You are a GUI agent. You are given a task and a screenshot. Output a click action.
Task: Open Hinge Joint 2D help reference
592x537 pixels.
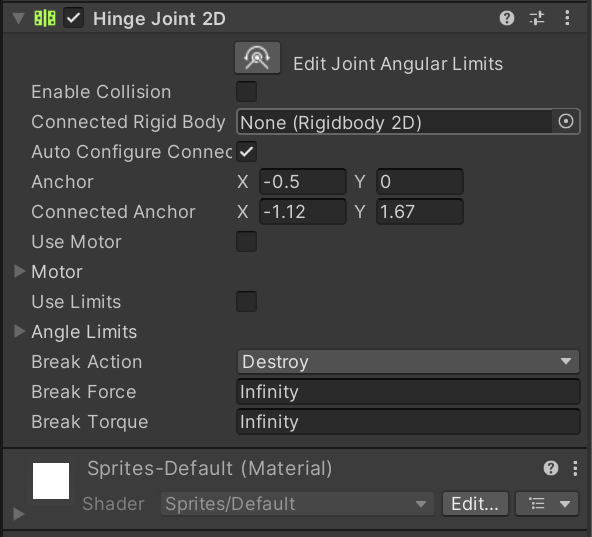tap(507, 18)
